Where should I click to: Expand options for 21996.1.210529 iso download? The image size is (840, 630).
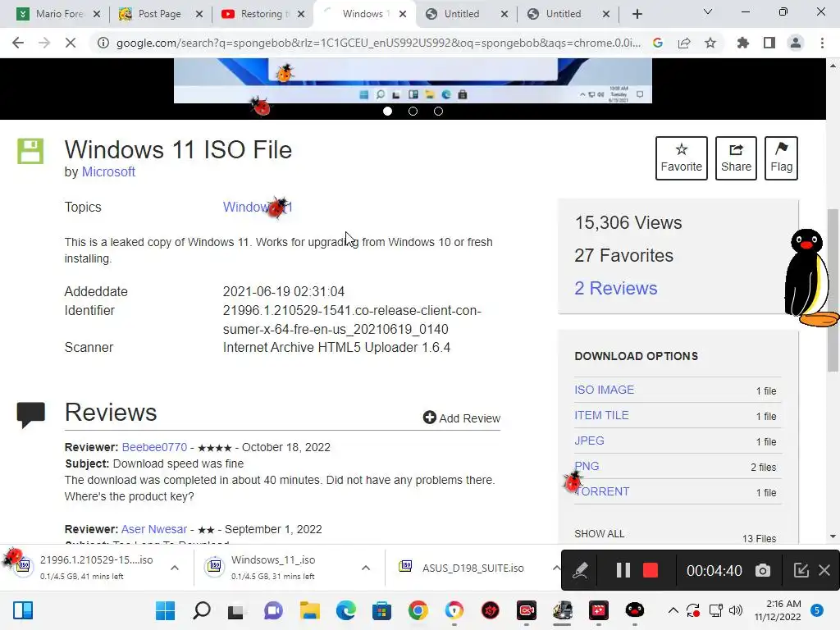tap(175, 568)
